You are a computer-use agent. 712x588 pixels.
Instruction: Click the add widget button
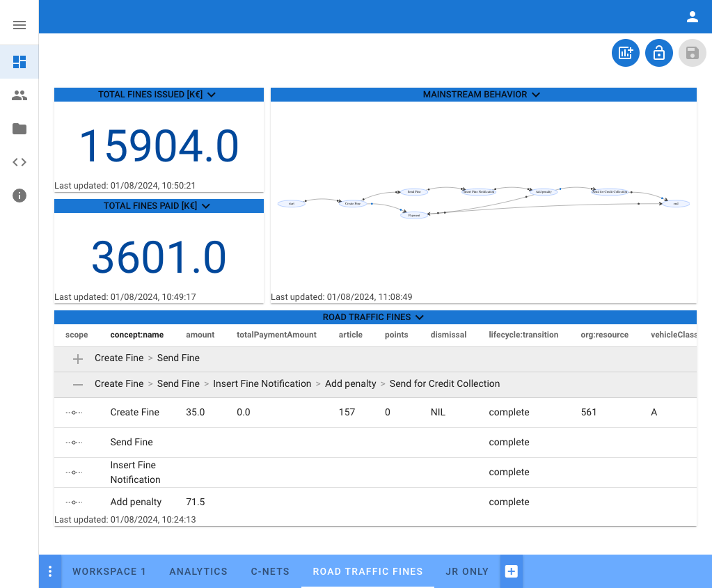(x=625, y=53)
